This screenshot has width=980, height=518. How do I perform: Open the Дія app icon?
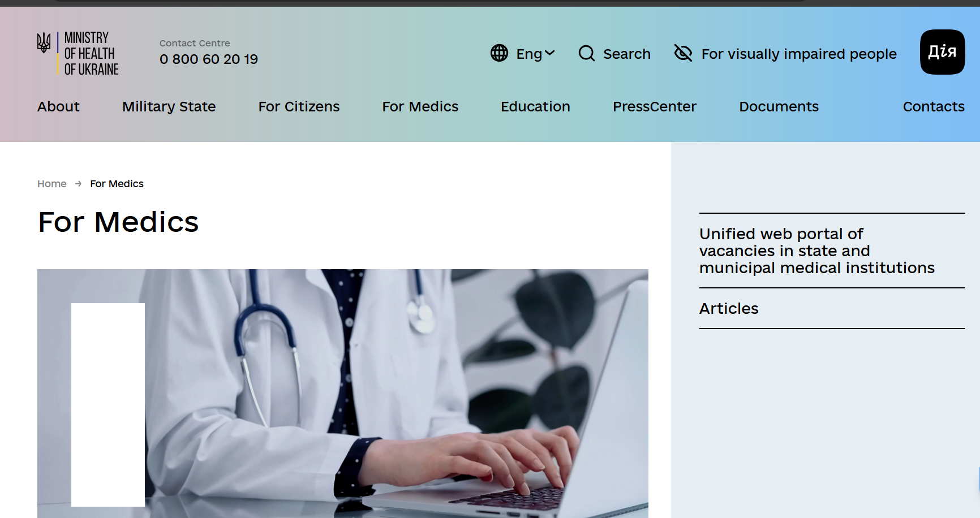coord(942,52)
